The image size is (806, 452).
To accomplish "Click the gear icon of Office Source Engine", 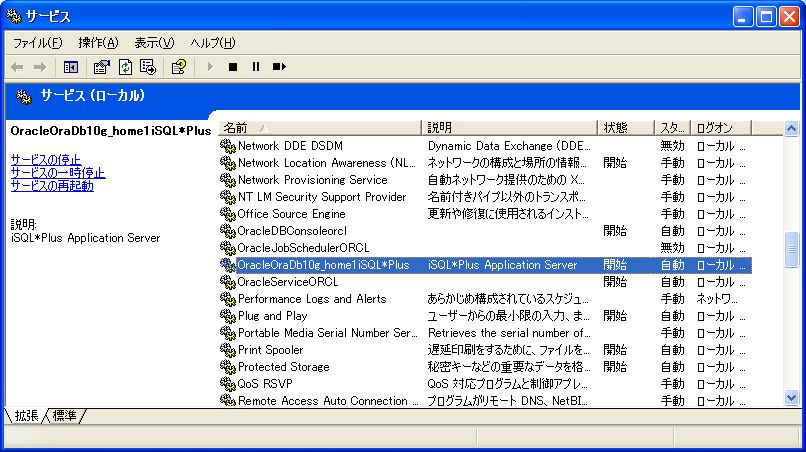I will point(227,214).
